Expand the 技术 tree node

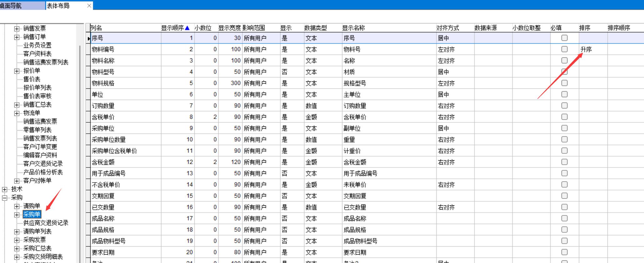tap(5, 189)
